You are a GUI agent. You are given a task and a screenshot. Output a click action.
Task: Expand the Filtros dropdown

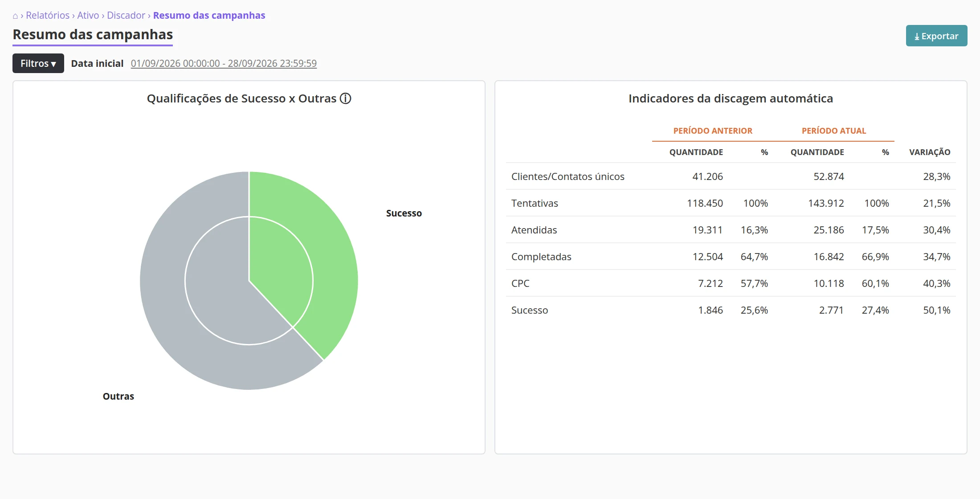(x=38, y=63)
